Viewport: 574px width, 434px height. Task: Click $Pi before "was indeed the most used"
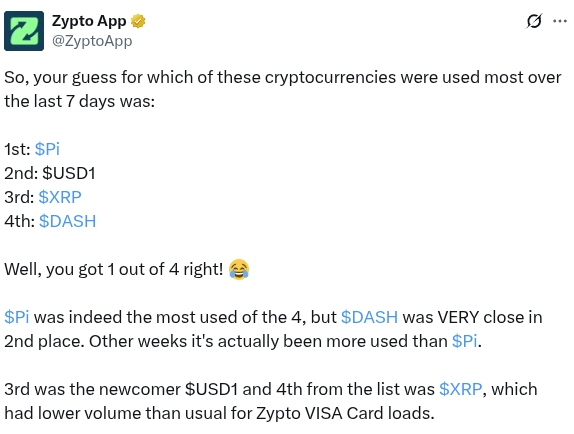[x=17, y=317]
